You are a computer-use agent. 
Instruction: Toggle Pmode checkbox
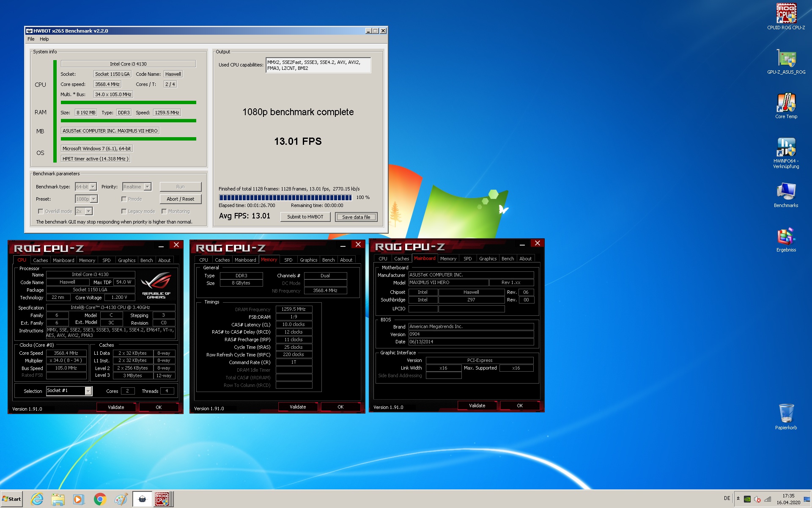pos(124,199)
